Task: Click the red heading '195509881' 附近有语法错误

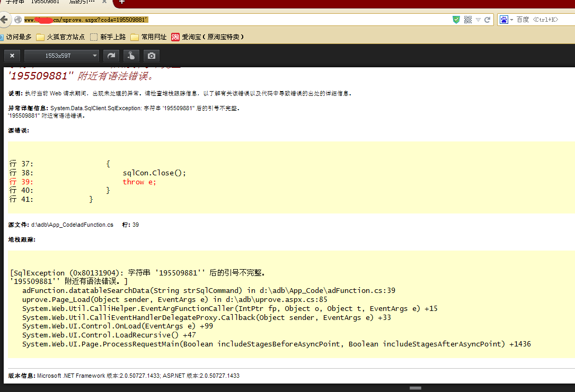Action: point(81,76)
